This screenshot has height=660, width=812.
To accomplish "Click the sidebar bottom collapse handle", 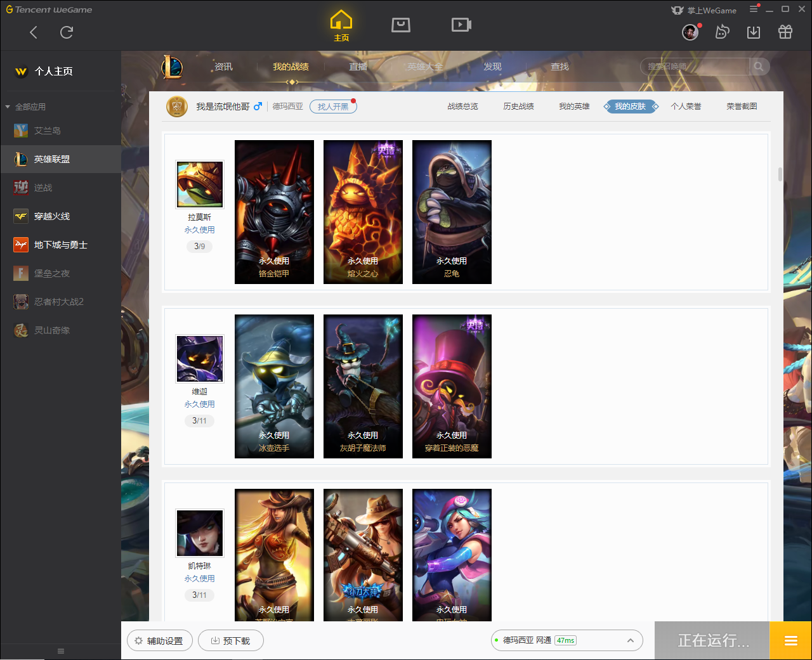I will click(x=61, y=651).
